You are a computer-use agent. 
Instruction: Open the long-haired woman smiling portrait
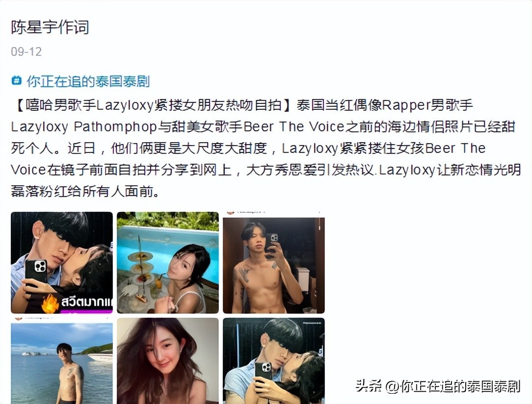tap(168, 361)
